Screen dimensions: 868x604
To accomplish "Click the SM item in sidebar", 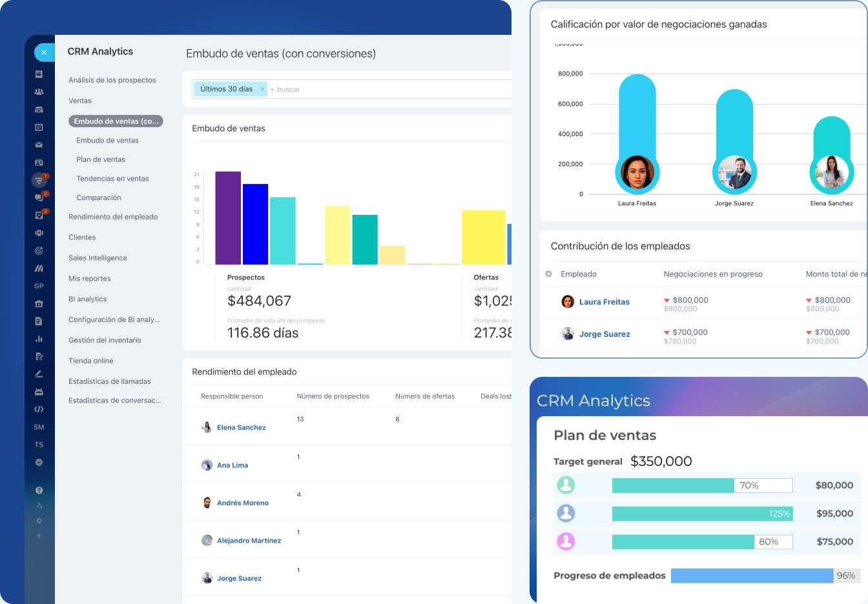I will click(x=39, y=427).
